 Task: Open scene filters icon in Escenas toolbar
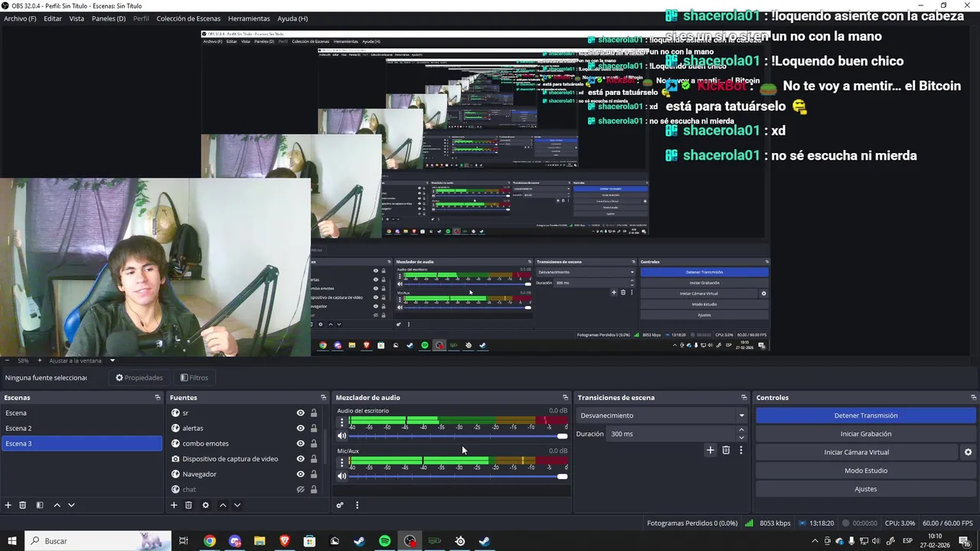[x=40, y=505]
